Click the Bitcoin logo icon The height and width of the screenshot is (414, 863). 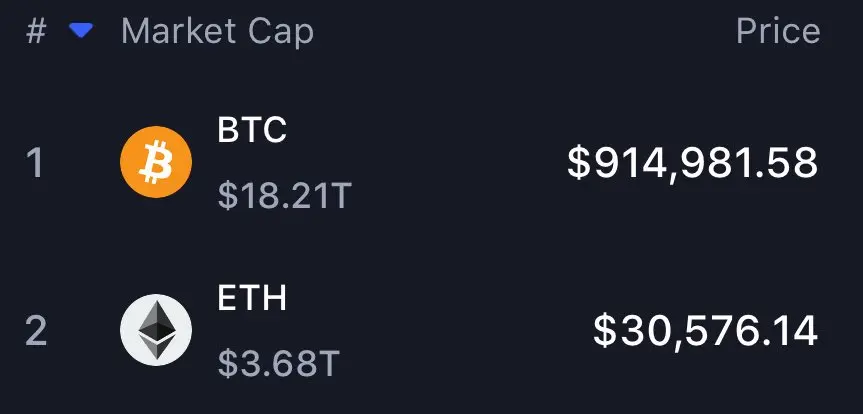156,161
